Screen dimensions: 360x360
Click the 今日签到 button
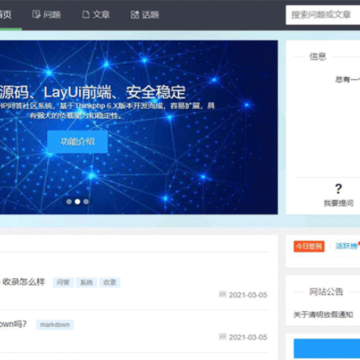click(x=309, y=246)
